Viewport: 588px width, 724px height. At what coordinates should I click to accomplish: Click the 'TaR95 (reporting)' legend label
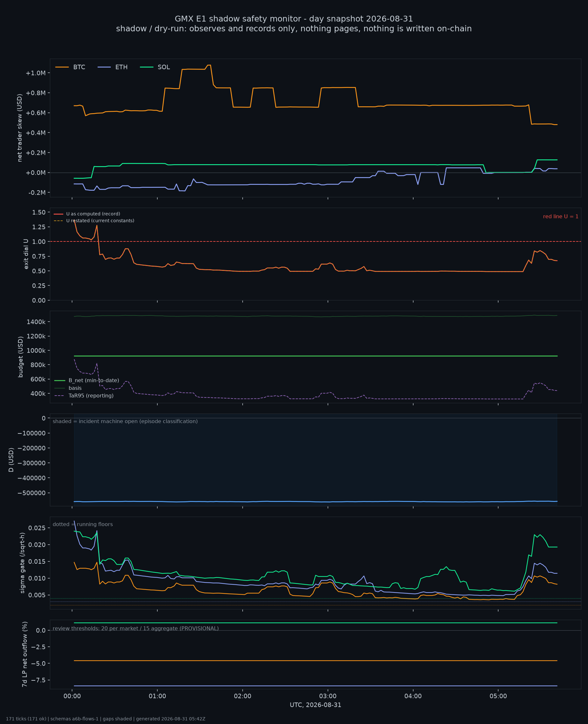click(x=91, y=396)
